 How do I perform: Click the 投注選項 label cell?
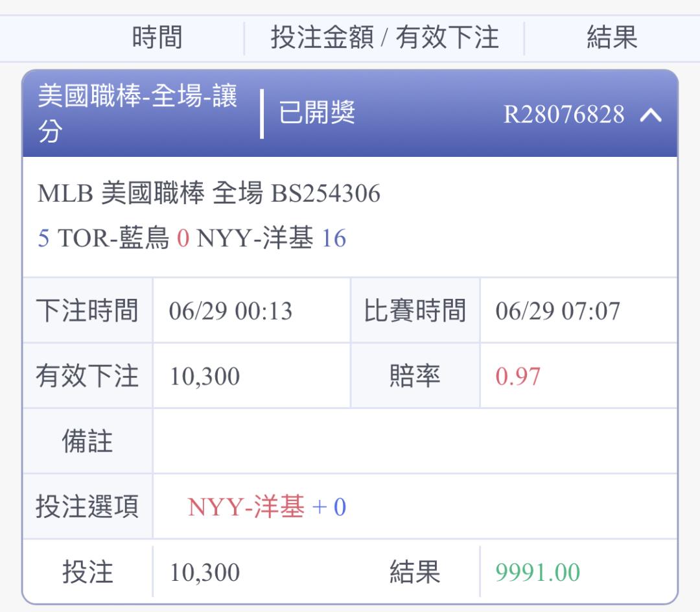(87, 506)
